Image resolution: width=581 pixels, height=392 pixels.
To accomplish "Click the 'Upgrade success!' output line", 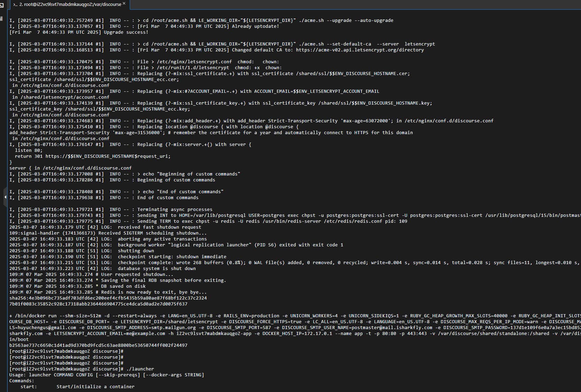I will [x=79, y=32].
